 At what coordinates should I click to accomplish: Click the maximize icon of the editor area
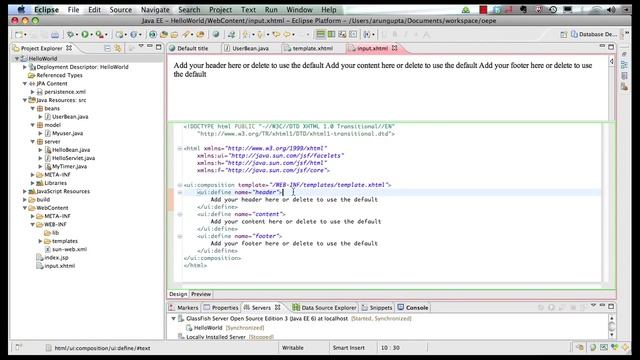(611, 47)
